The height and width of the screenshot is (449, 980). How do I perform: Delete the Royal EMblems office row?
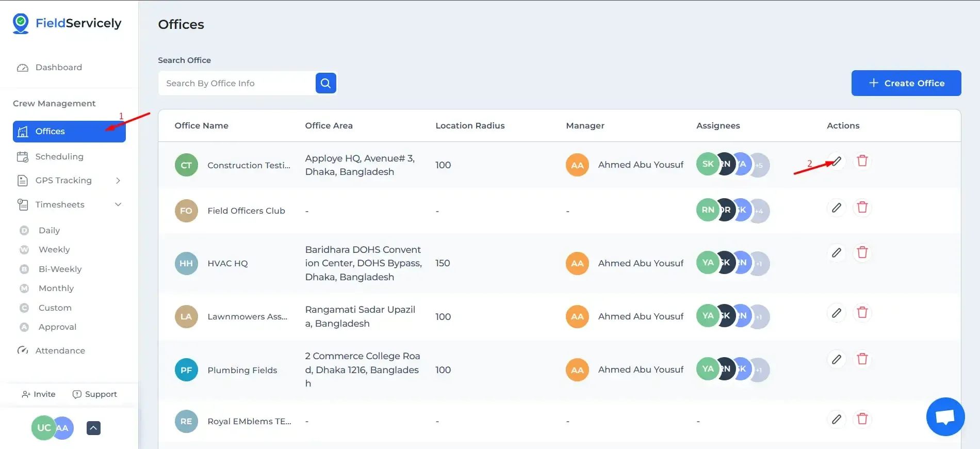pyautogui.click(x=862, y=419)
